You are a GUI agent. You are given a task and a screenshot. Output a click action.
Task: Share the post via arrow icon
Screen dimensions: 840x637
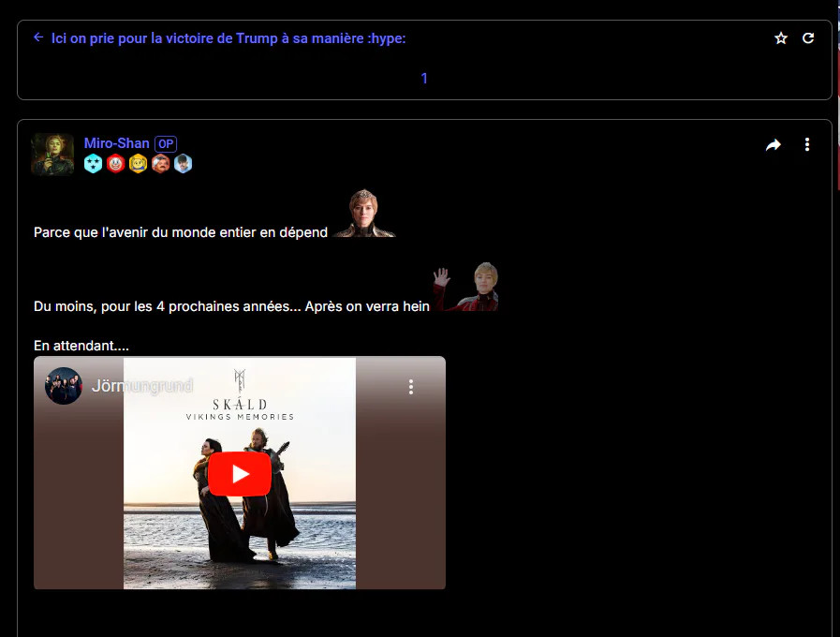(773, 144)
